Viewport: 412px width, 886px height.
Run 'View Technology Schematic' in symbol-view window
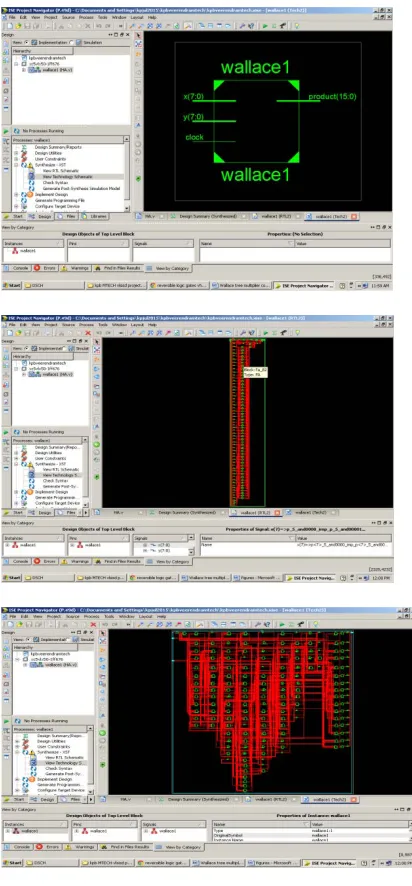point(67,176)
